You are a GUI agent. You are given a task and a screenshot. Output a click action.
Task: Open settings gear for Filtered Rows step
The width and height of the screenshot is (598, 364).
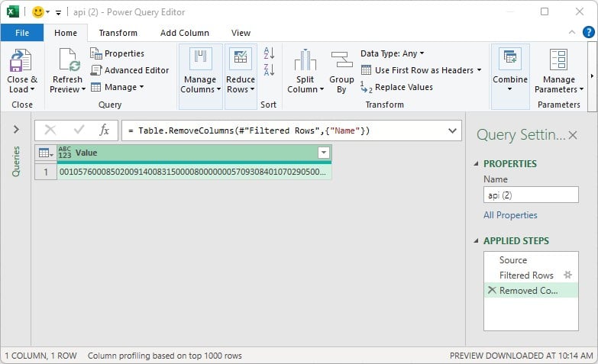(x=567, y=275)
